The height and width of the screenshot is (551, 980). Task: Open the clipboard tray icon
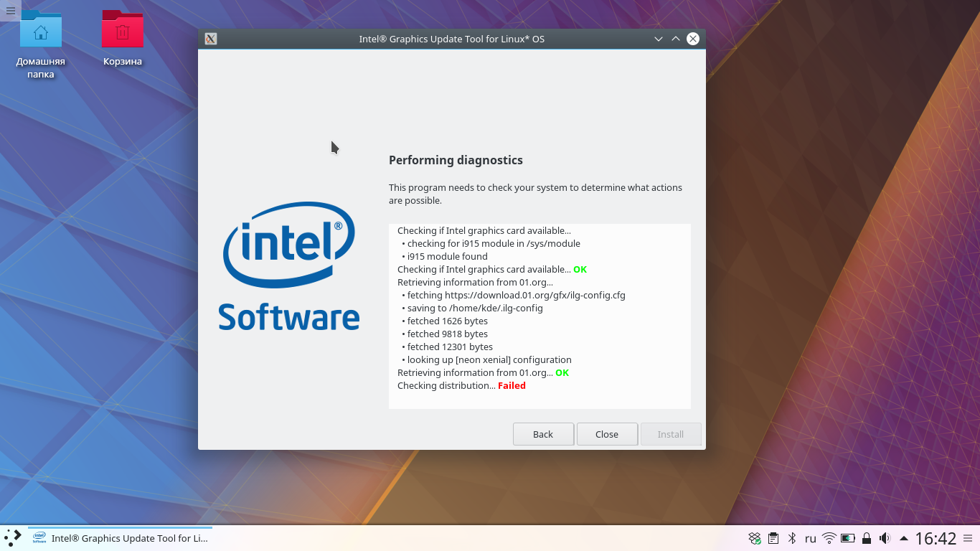coord(773,538)
